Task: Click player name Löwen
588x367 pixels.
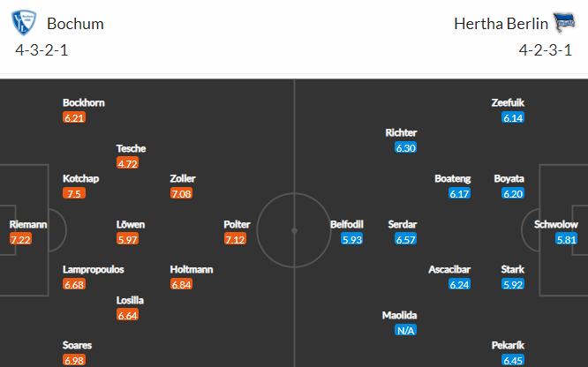Action: 131,225
